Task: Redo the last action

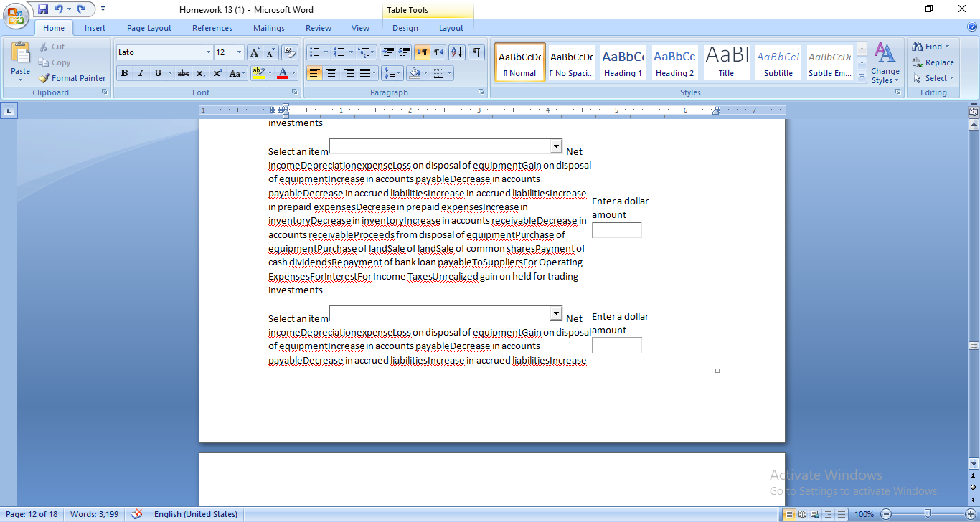Action: coord(82,10)
